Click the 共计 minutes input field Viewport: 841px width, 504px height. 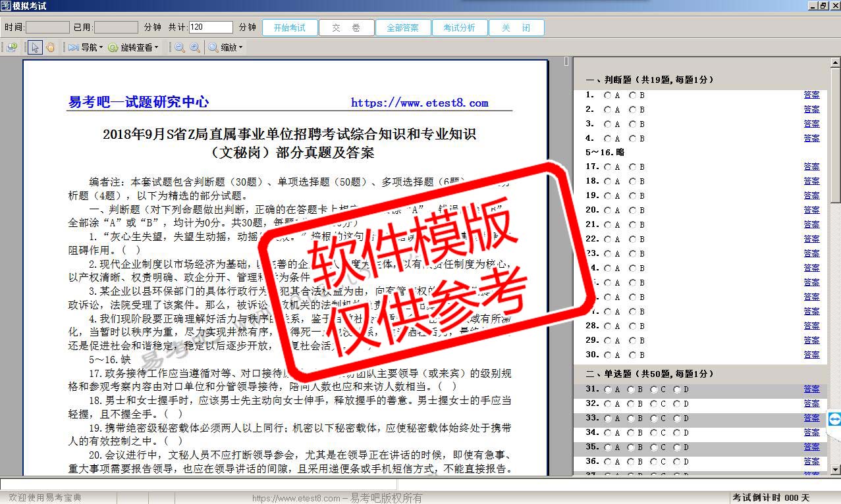[211, 28]
